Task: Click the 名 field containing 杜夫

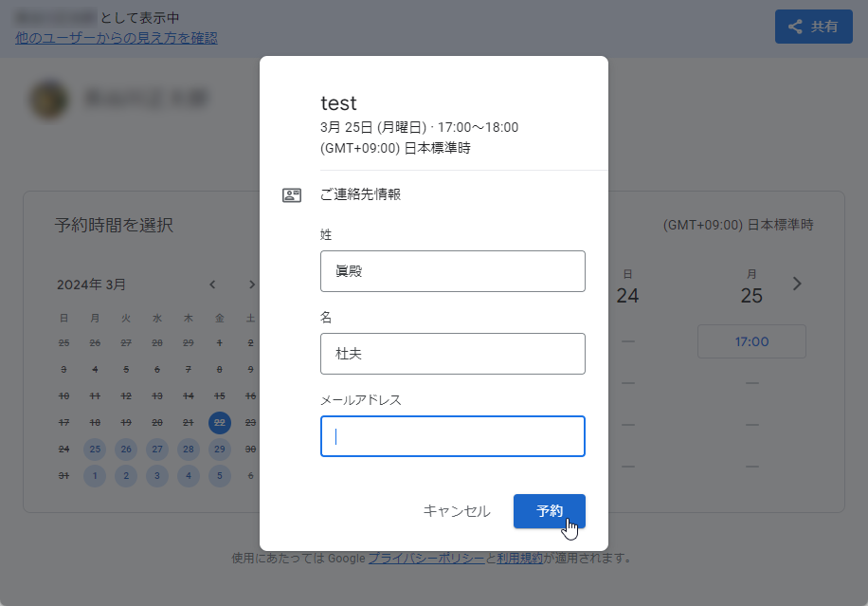Action: coord(452,354)
